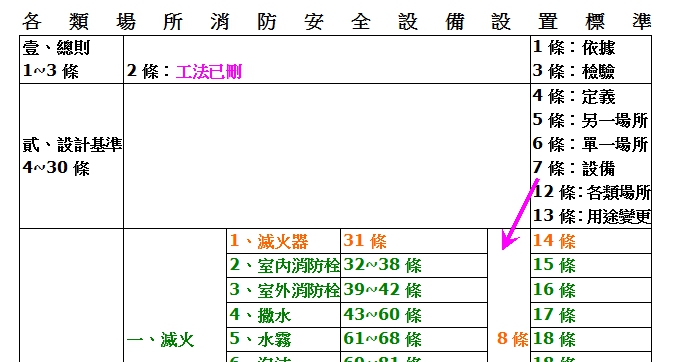Click the magenta '工法已刪' text
682x362 pixels.
click(x=209, y=72)
